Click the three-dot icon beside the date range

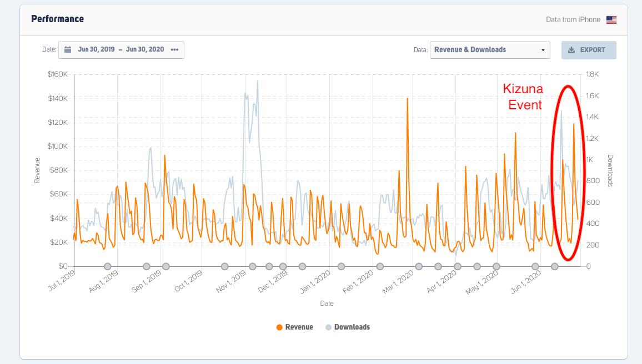(x=174, y=49)
